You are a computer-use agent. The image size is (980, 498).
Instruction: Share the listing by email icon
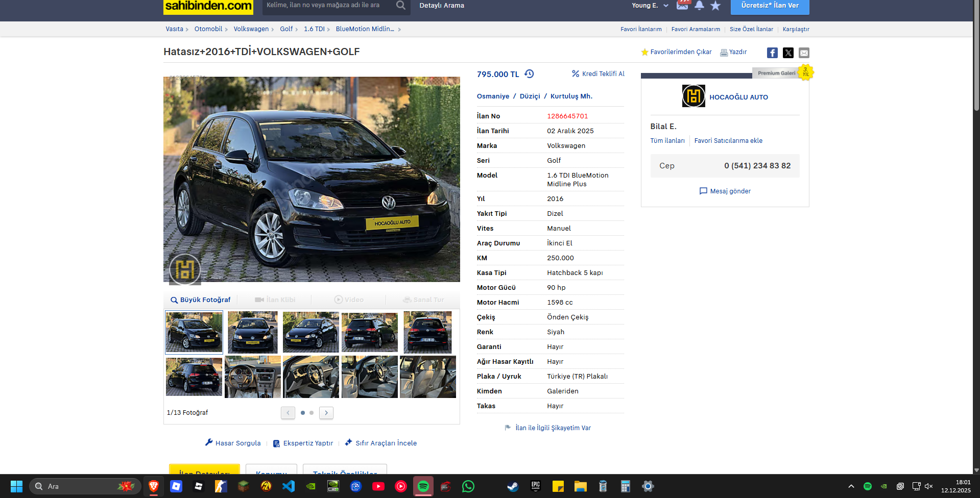[x=804, y=53]
